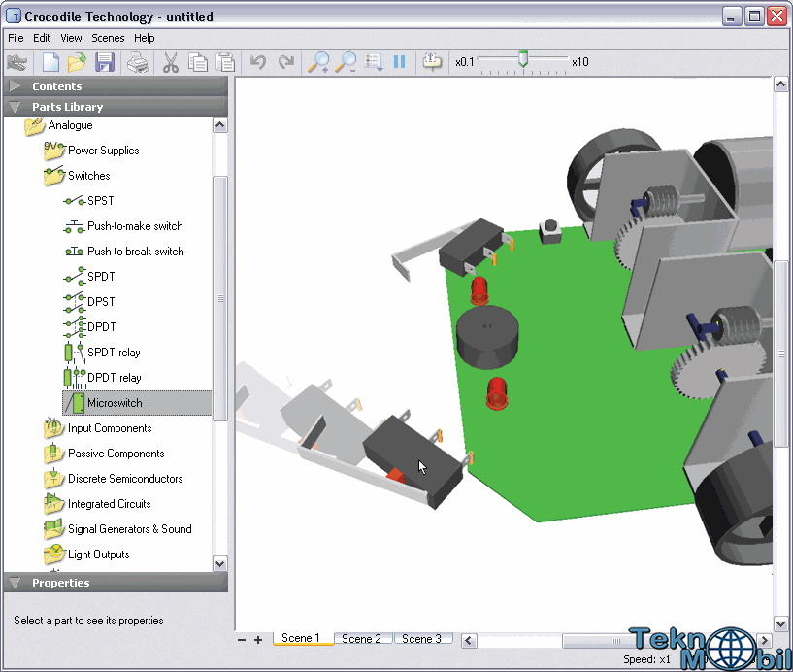Click the simulation speed slider handle
The image size is (793, 672).
[x=523, y=59]
